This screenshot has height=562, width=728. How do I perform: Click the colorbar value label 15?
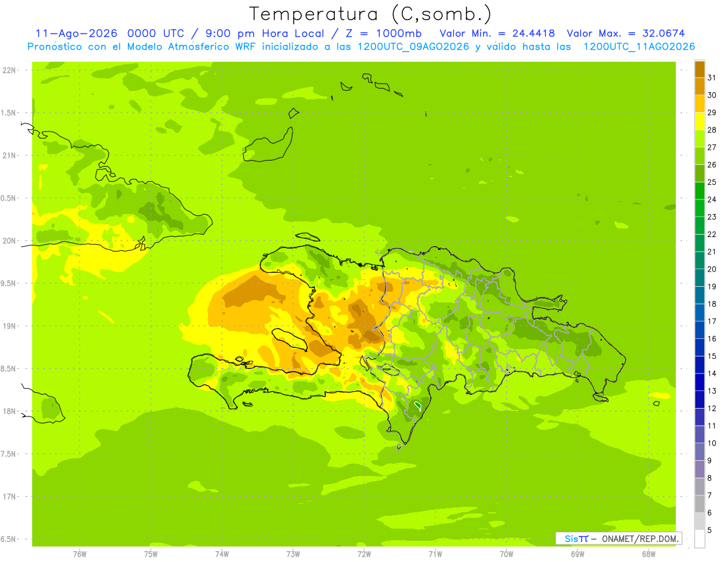tap(712, 356)
